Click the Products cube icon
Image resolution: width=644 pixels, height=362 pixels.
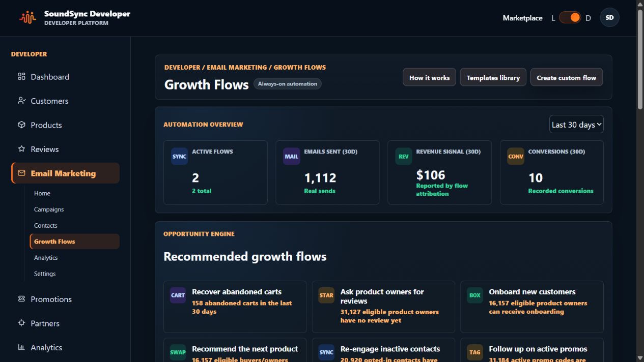pyautogui.click(x=21, y=125)
